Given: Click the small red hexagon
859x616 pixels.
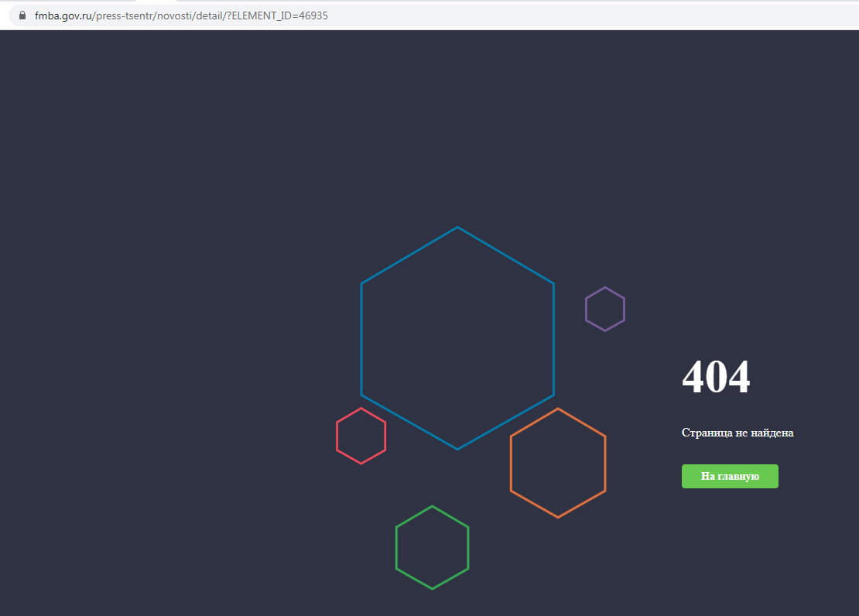Looking at the screenshot, I should 361,436.
